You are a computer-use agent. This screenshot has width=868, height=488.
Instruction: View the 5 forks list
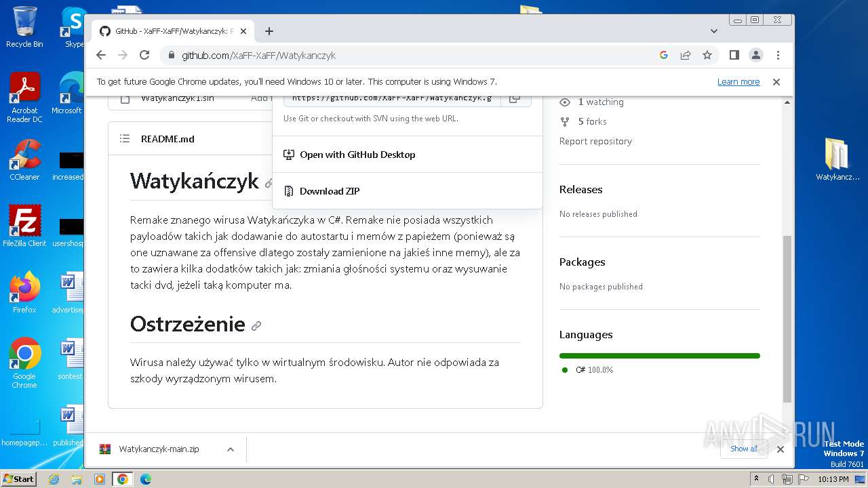pyautogui.click(x=583, y=121)
